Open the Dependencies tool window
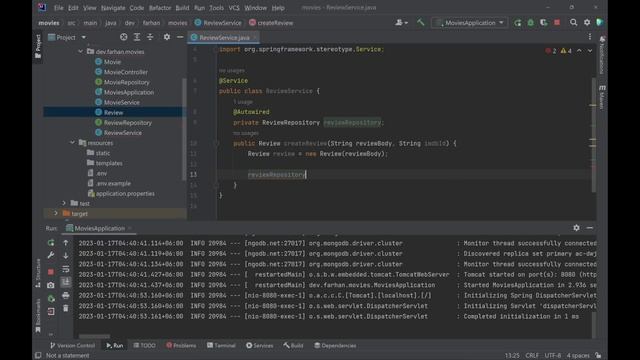This screenshot has height=360, width=640. [x=335, y=345]
